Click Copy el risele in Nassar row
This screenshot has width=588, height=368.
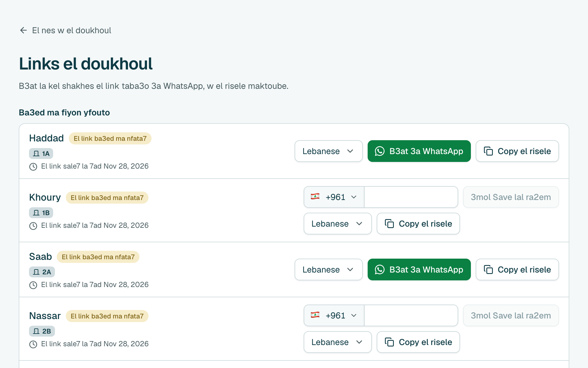pos(418,342)
